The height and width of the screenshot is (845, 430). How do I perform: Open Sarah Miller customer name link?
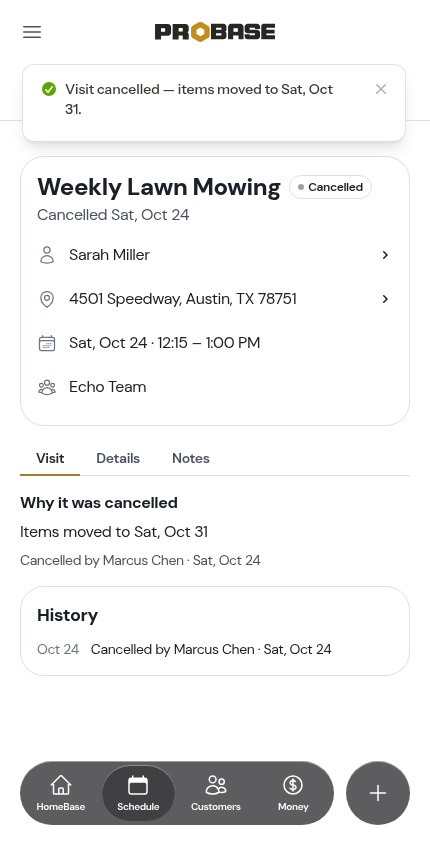pyautogui.click(x=109, y=255)
